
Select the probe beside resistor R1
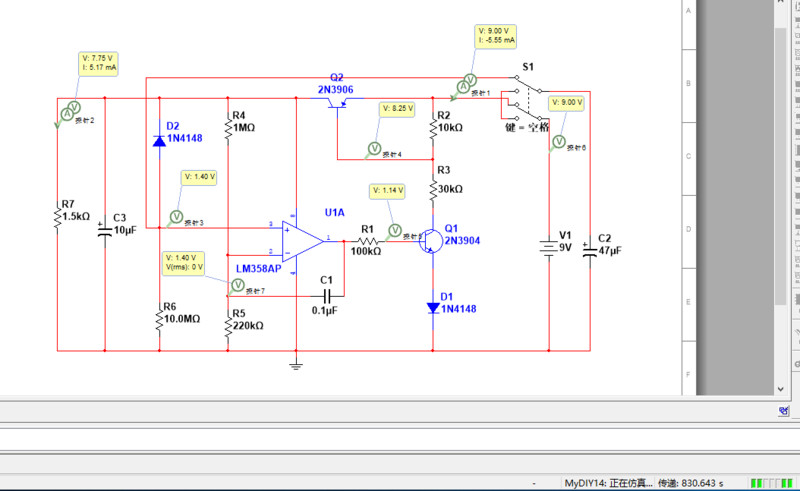(x=394, y=231)
